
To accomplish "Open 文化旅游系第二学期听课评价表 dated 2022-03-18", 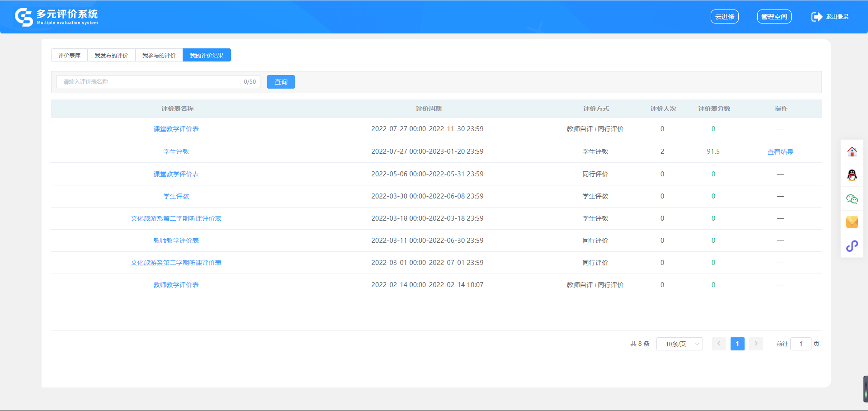I will pyautogui.click(x=176, y=218).
